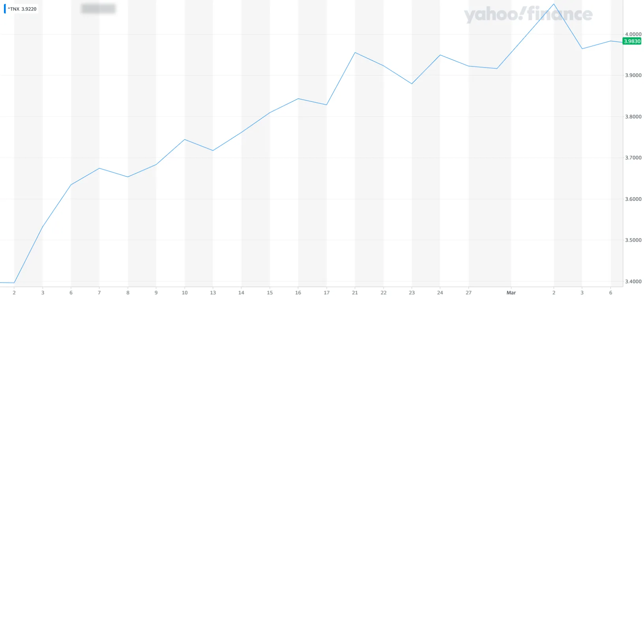644x644 pixels.
Task: Select the date 6 tick in March
Action: [x=610, y=293]
